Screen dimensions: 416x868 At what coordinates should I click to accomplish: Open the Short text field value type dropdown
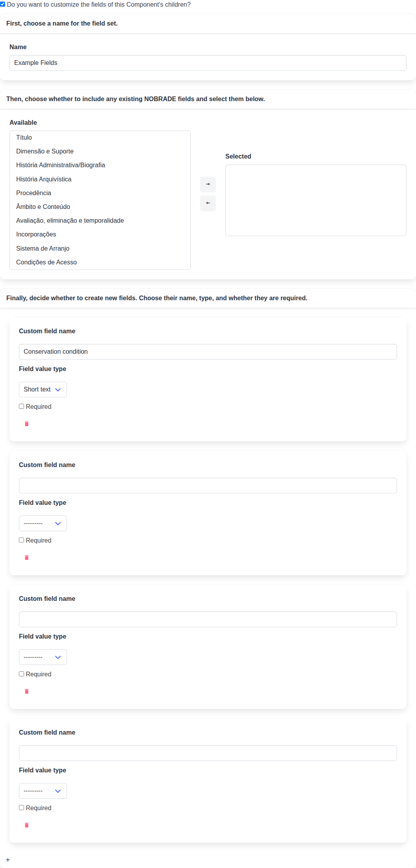point(43,390)
